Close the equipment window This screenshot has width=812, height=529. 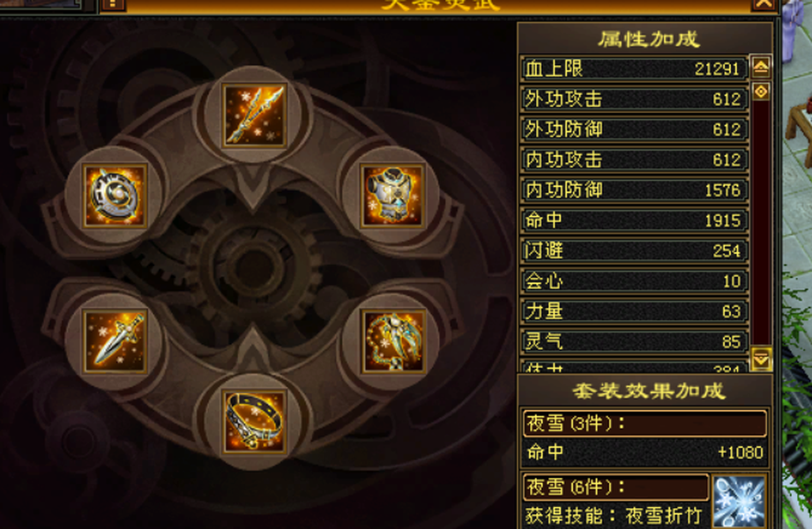tap(764, 4)
